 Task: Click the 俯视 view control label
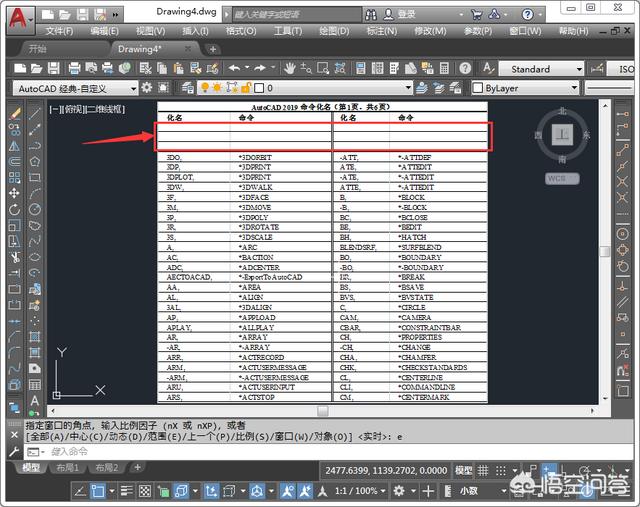click(72, 109)
